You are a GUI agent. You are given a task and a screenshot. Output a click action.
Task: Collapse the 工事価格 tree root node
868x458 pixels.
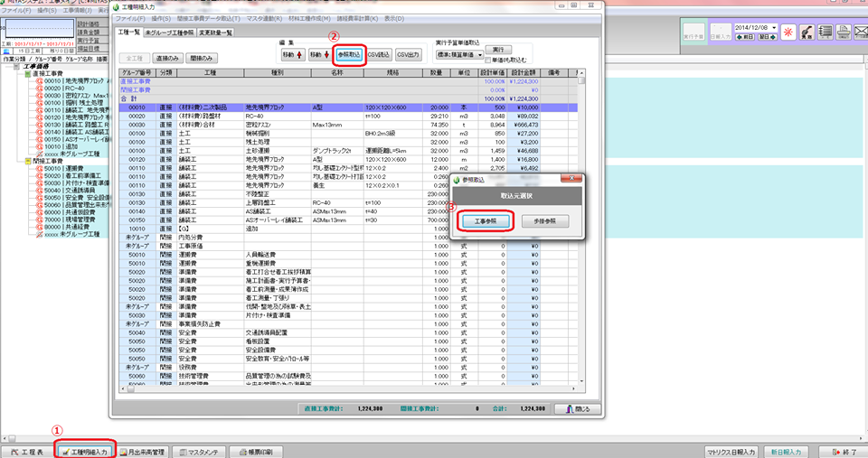(16, 66)
